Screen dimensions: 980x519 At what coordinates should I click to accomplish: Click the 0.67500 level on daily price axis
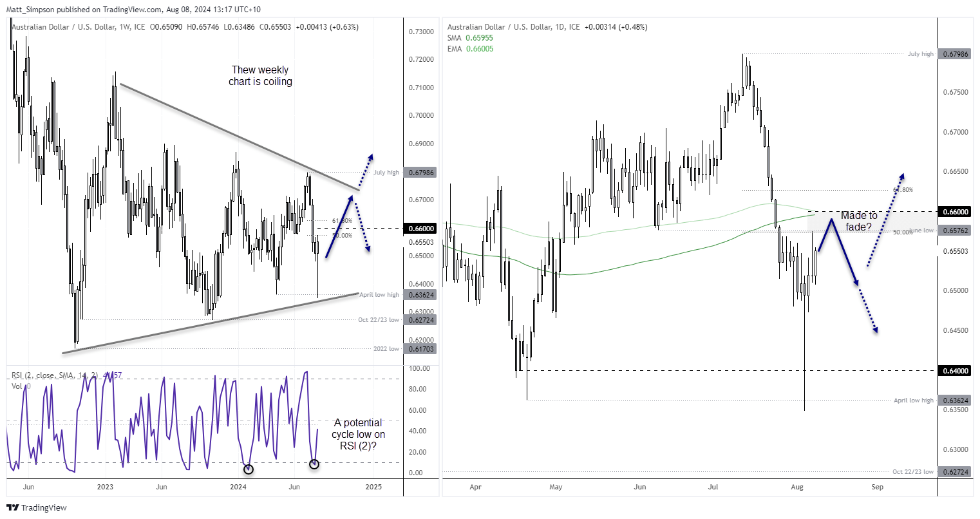pyautogui.click(x=954, y=93)
